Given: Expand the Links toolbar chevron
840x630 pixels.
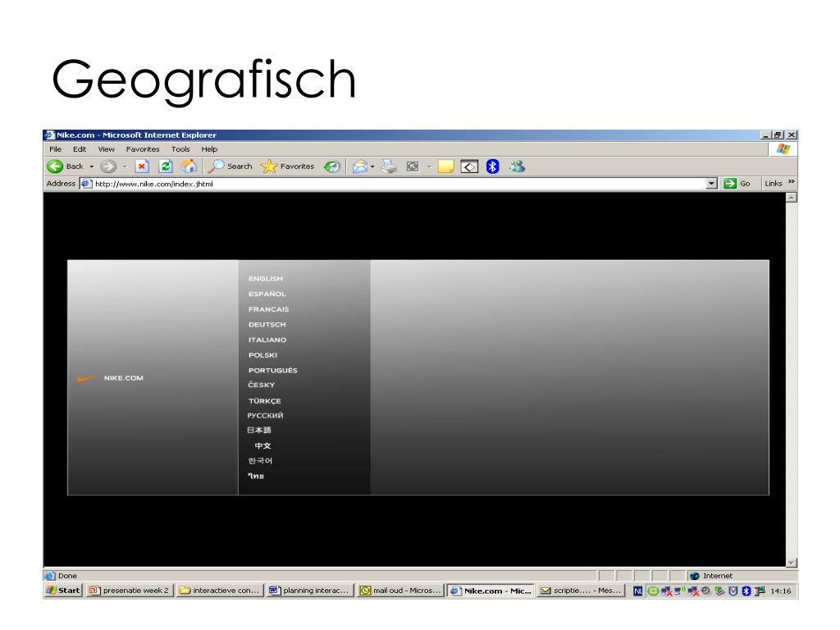Looking at the screenshot, I should 792,182.
